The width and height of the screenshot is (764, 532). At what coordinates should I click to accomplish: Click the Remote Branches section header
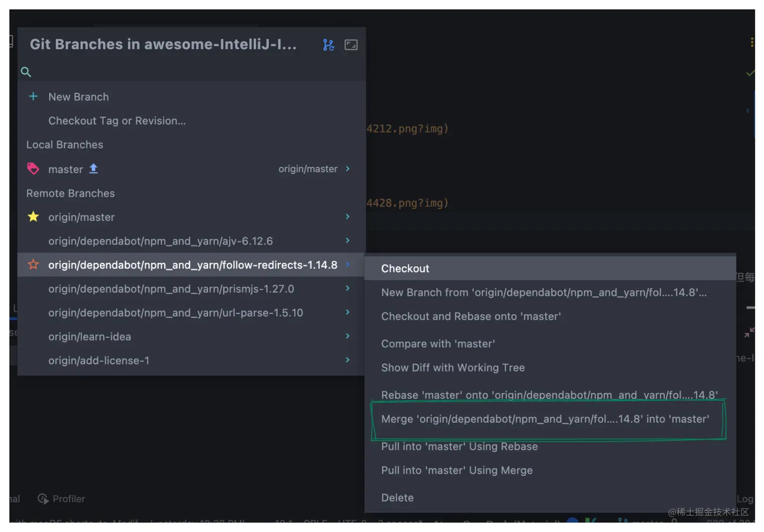coord(70,193)
